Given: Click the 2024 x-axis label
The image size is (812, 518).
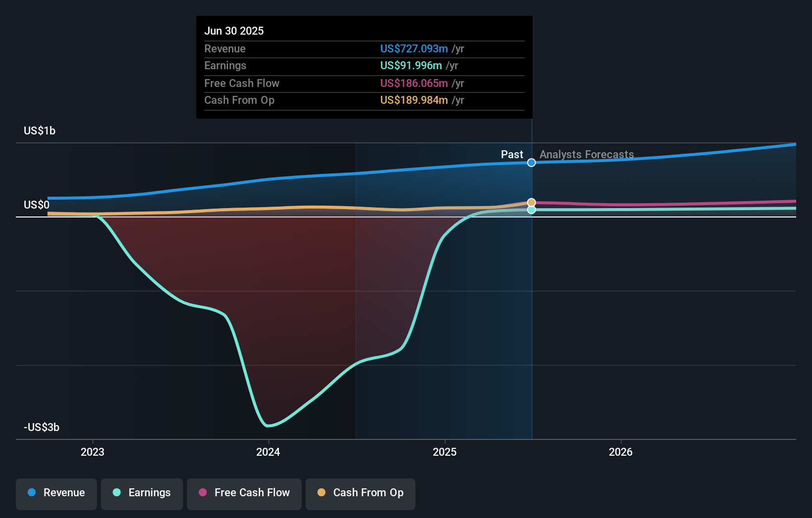Looking at the screenshot, I should click(x=268, y=452).
